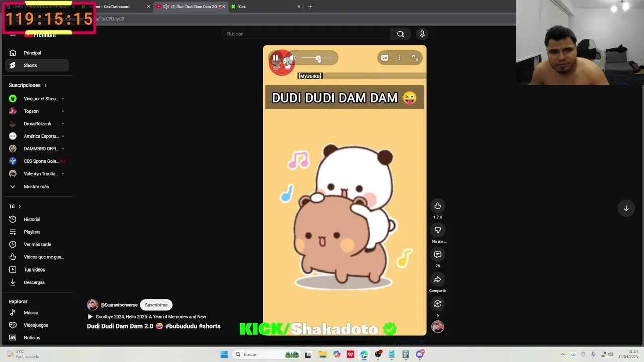This screenshot has width=644, height=362.
Task: Close the Kick tab
Action: coord(299,7)
